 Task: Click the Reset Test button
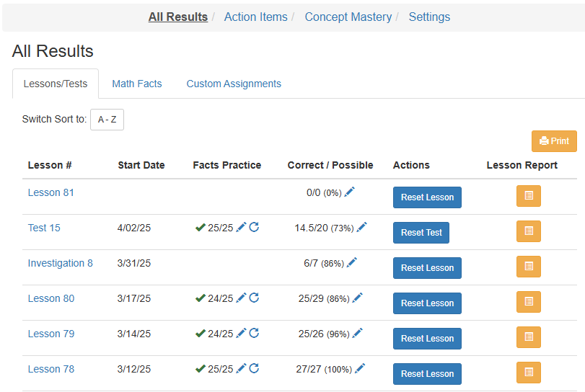point(421,233)
